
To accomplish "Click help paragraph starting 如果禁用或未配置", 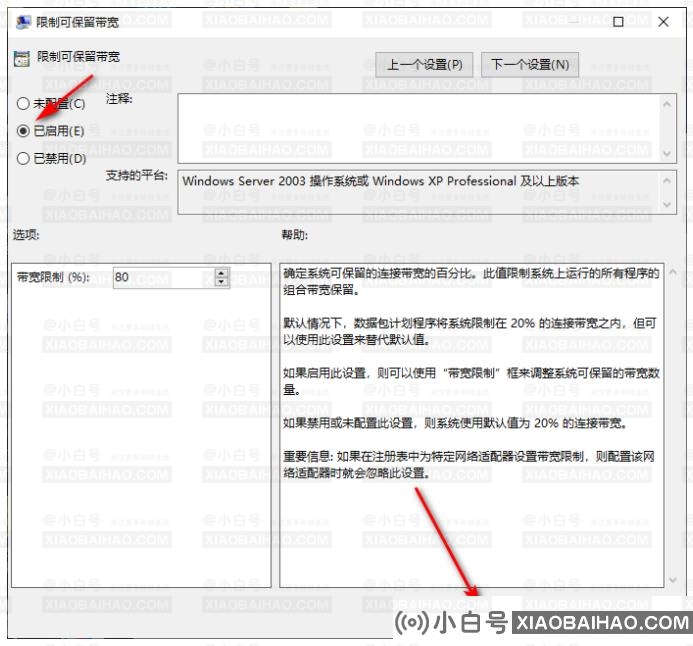I will click(455, 423).
